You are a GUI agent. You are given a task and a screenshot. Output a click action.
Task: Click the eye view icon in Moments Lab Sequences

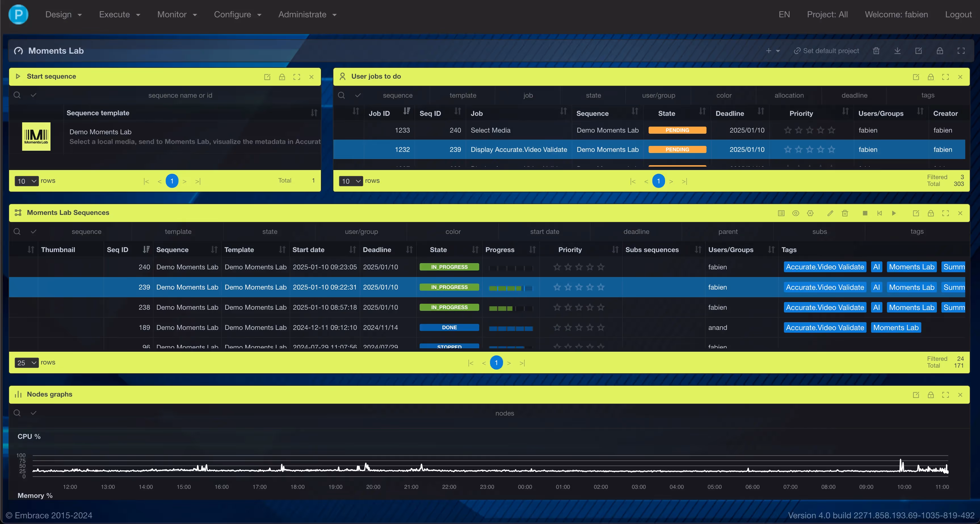796,213
